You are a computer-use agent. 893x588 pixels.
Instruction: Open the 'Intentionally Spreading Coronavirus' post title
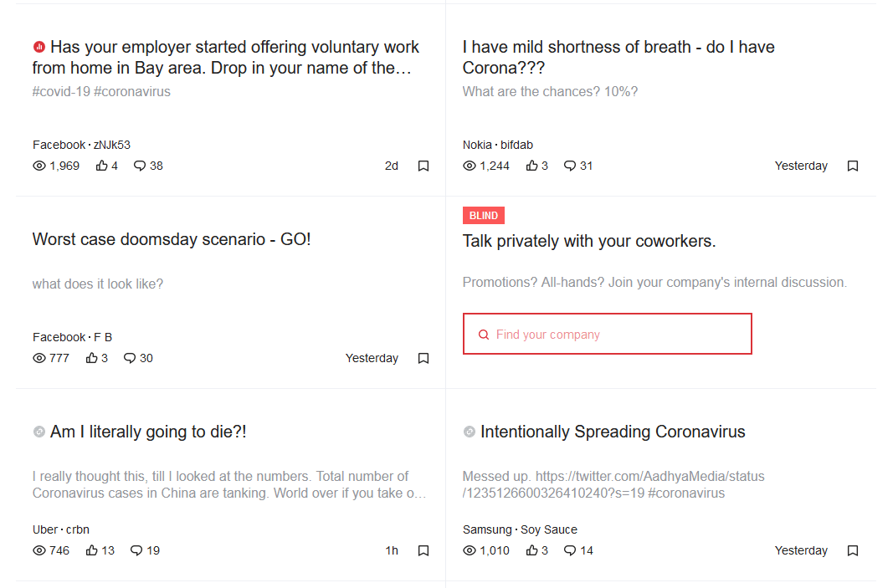613,432
